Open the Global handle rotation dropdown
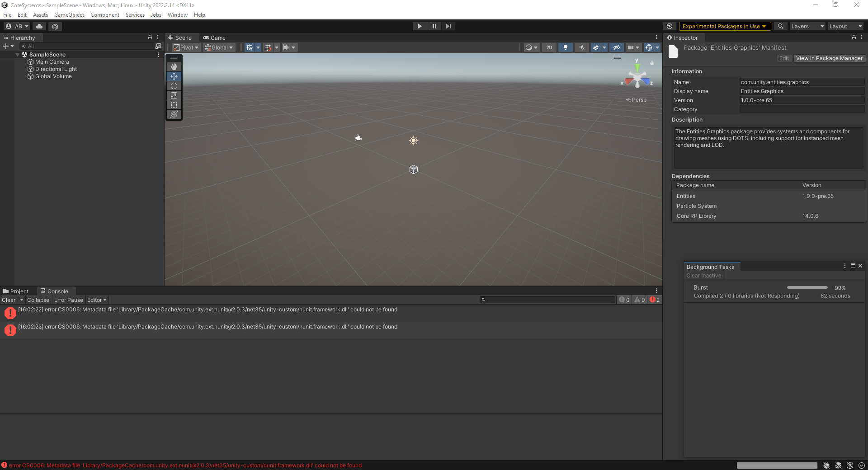Viewport: 868px width, 470px height. coord(219,47)
